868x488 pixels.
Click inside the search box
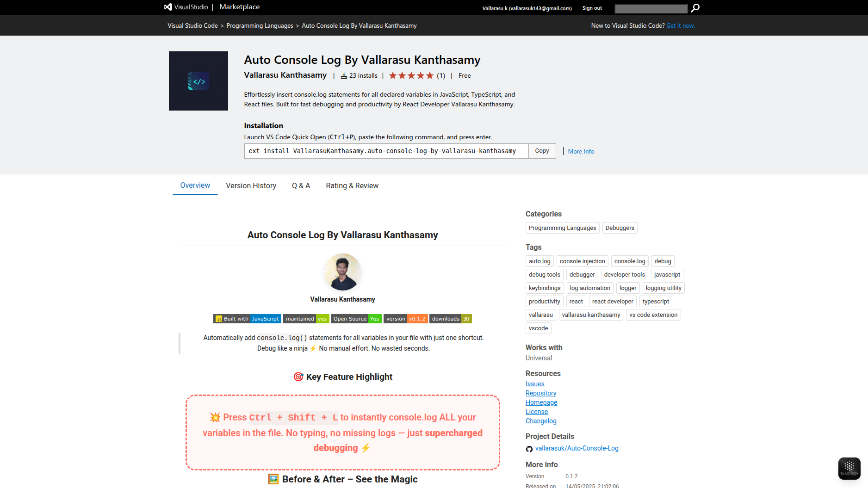pyautogui.click(x=651, y=8)
